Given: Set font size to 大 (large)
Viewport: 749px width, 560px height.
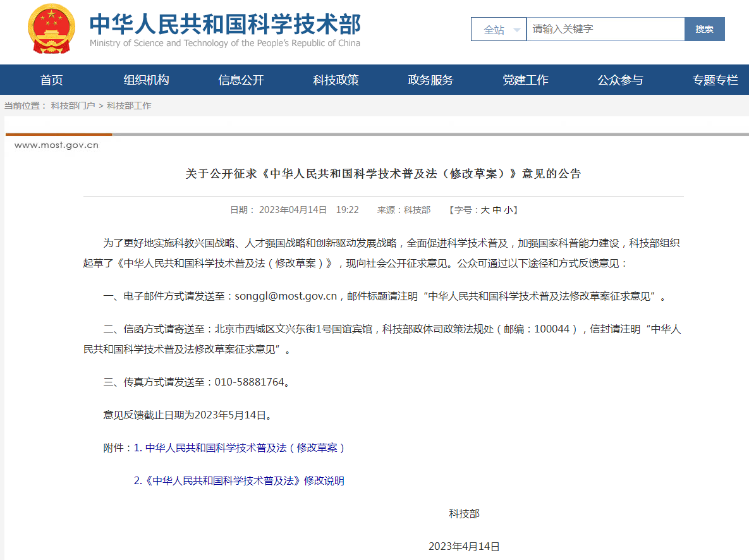Looking at the screenshot, I should [x=485, y=210].
